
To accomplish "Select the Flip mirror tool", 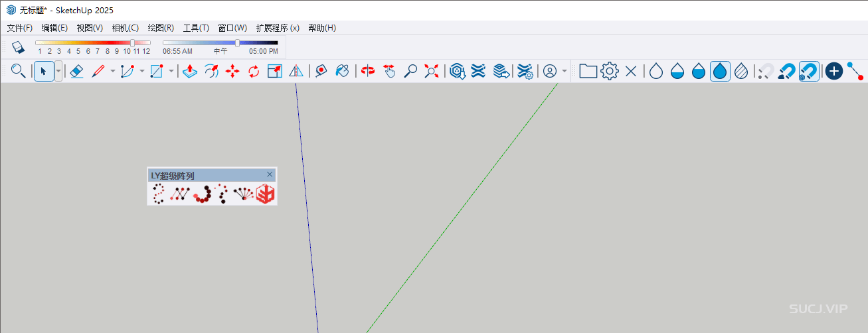I will pyautogui.click(x=296, y=71).
